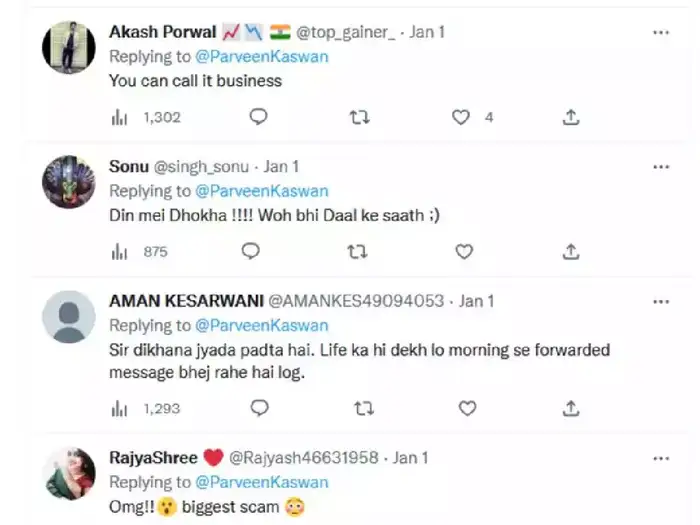Share AMAN KESARWANI's tweet

(x=571, y=408)
